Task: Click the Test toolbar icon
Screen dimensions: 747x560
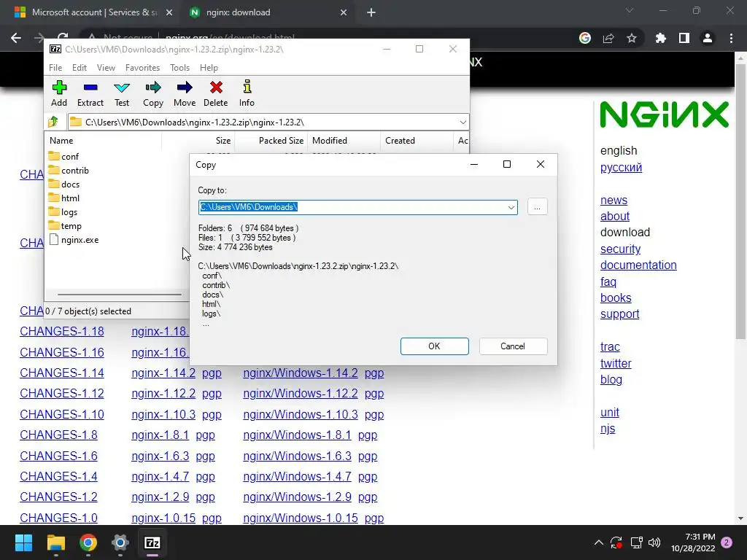Action: [x=122, y=93]
